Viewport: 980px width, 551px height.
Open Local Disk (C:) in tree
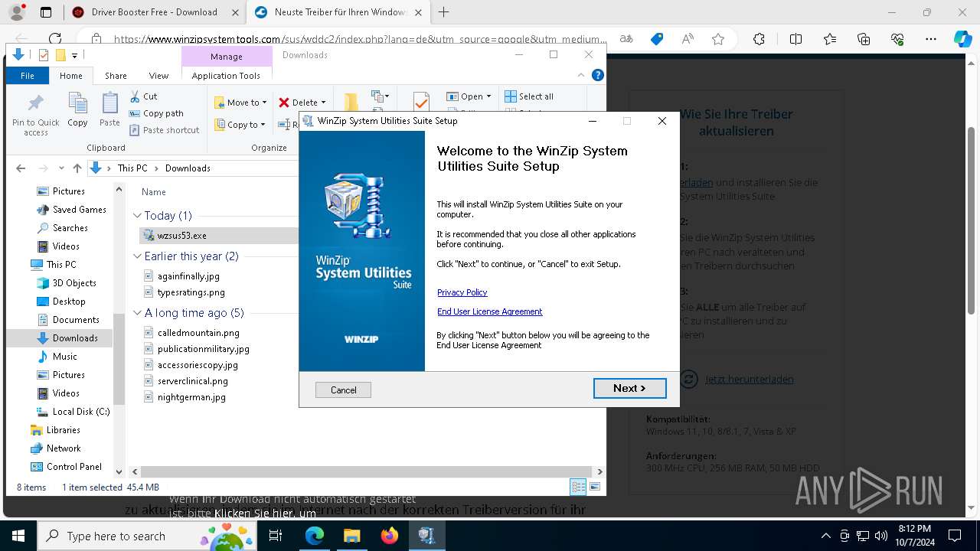[80, 412]
